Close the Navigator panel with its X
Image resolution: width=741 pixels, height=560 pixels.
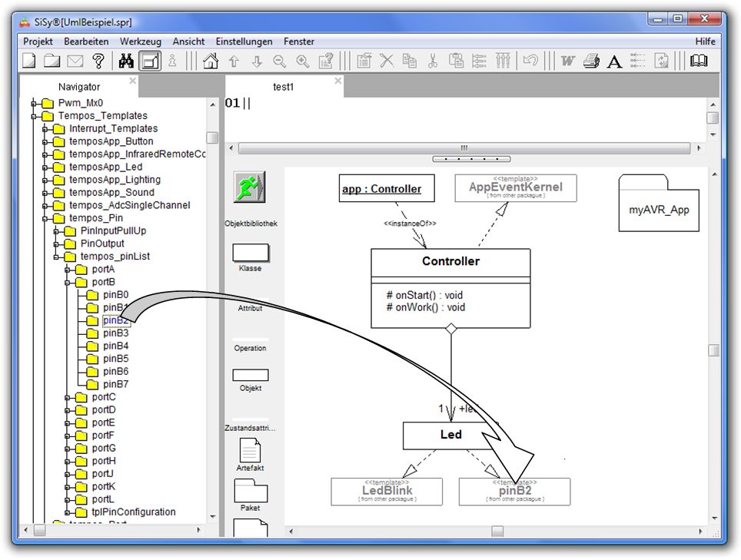132,81
